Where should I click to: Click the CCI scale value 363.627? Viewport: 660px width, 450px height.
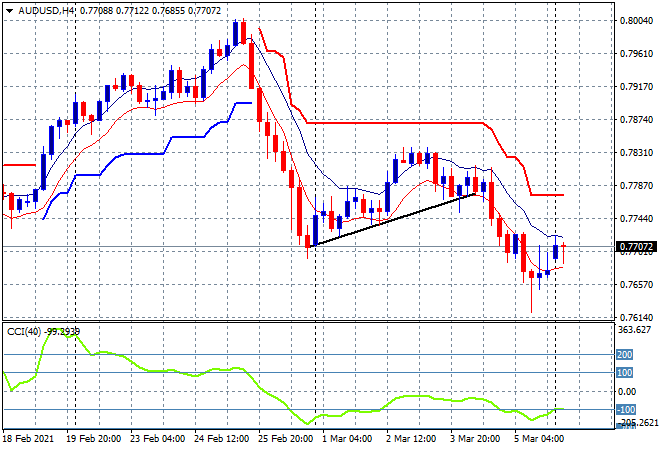[x=634, y=330]
